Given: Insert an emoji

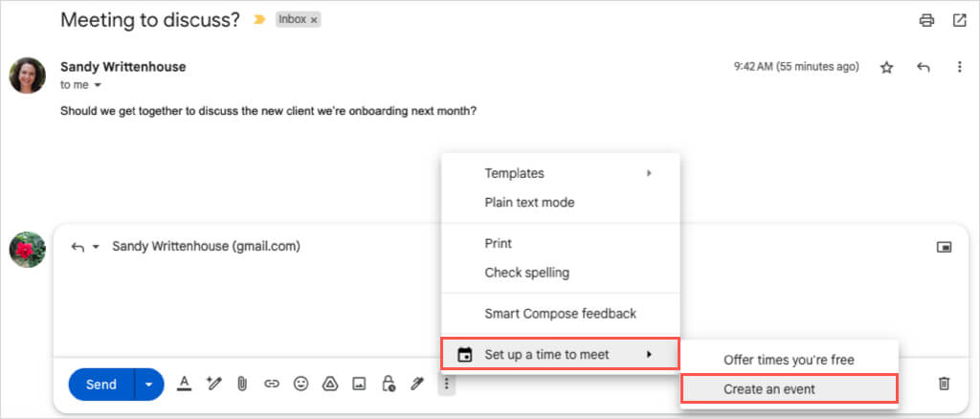Looking at the screenshot, I should (x=301, y=384).
